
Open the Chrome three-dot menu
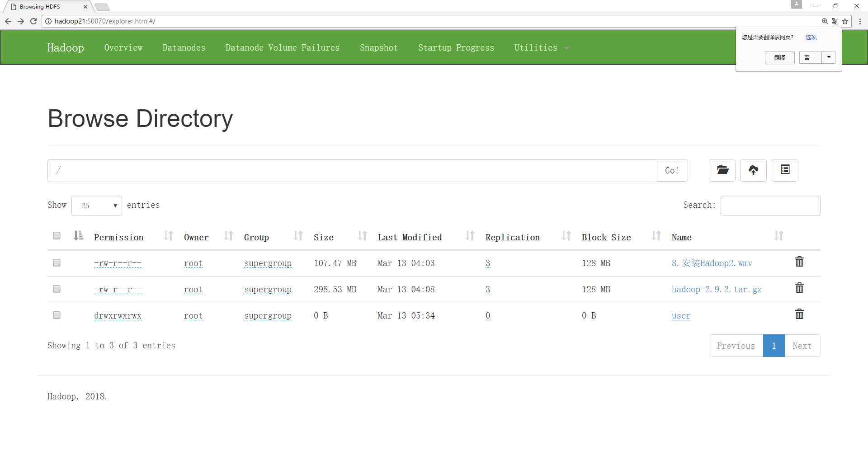pos(860,21)
